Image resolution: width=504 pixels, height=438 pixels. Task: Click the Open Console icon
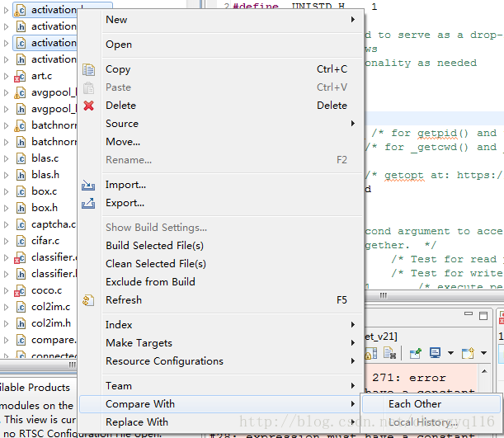468,353
